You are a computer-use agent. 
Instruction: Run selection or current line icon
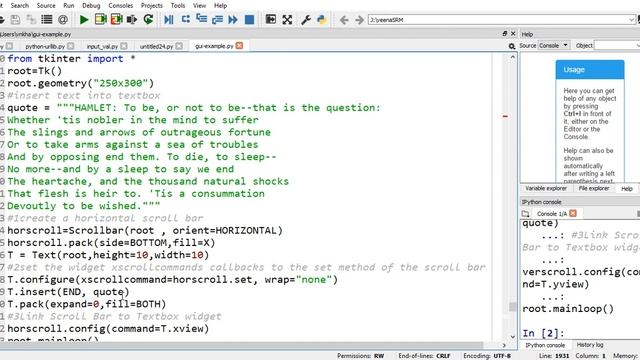[x=132, y=19]
